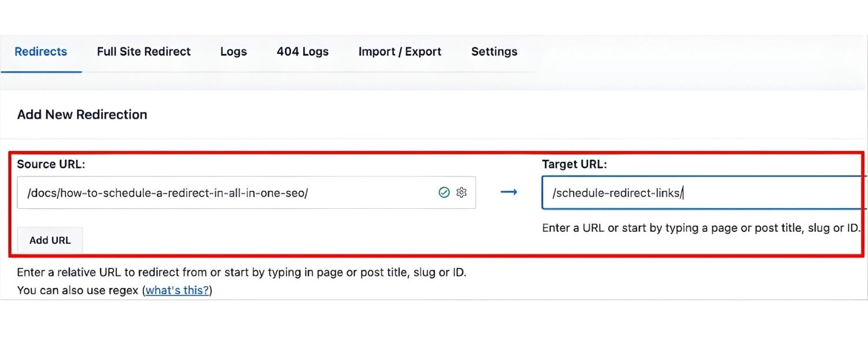Open the Settings tab
Image resolution: width=868 pixels, height=347 pixels.
coord(494,51)
